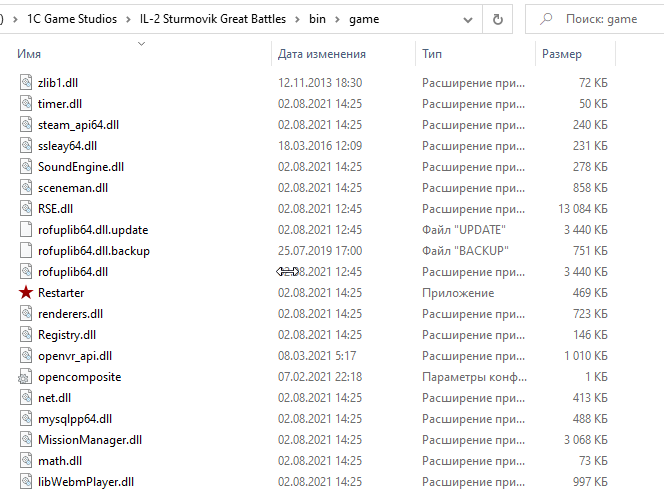
Task: Refresh the folder with the address bar refresh icon
Action: click(498, 19)
